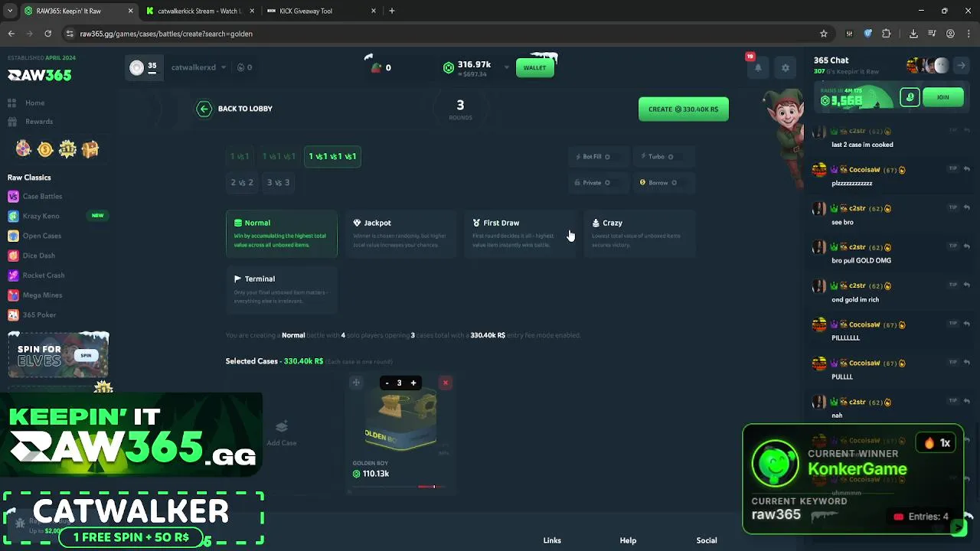Click the RAW365 logo in the sidebar
Screen dimensions: 980x551
40,75
